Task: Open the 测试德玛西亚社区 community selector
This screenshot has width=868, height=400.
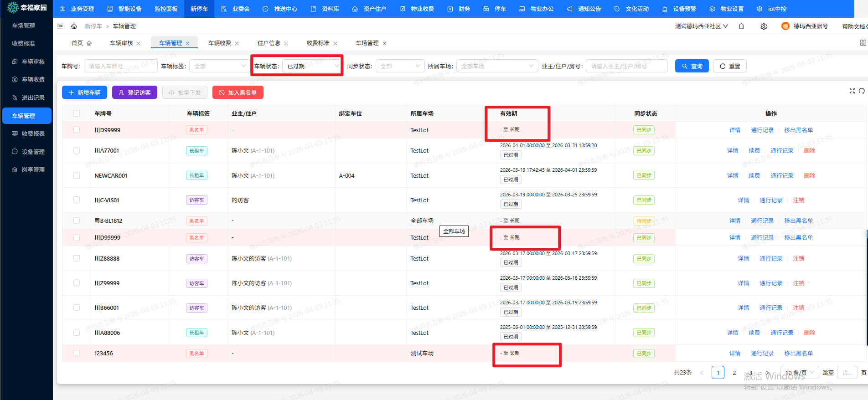Action: pyautogui.click(x=701, y=26)
